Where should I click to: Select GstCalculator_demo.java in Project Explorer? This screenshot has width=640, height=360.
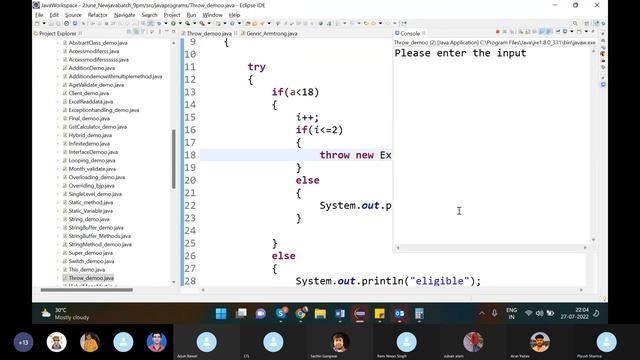[98, 127]
